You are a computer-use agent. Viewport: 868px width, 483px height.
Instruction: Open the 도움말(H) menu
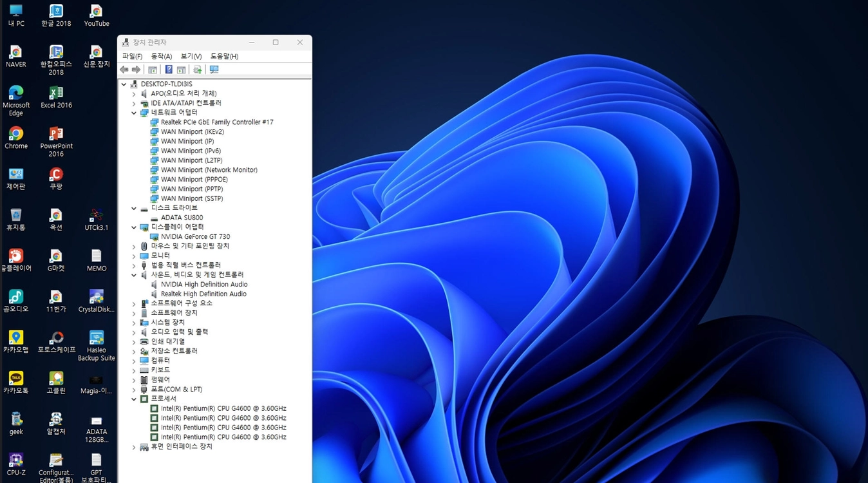pyautogui.click(x=224, y=56)
